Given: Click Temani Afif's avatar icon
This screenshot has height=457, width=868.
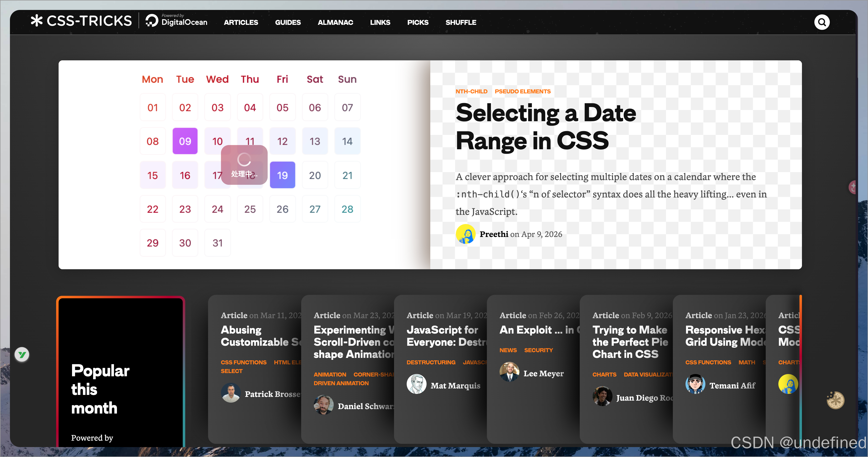Looking at the screenshot, I should click(695, 384).
